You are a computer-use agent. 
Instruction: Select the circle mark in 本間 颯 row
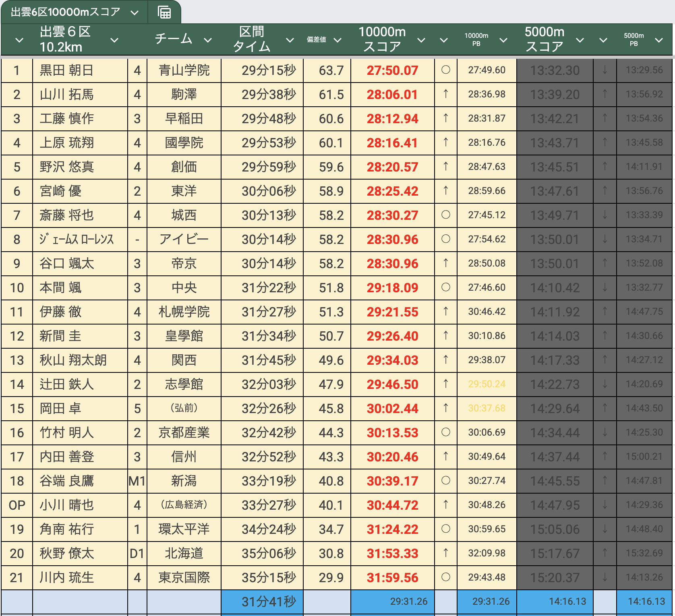(446, 287)
